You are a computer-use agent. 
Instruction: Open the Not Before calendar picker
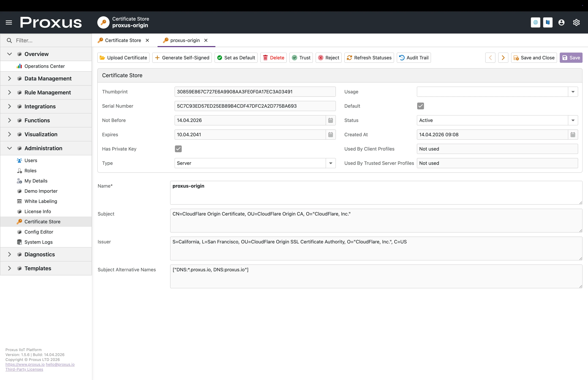click(x=330, y=120)
